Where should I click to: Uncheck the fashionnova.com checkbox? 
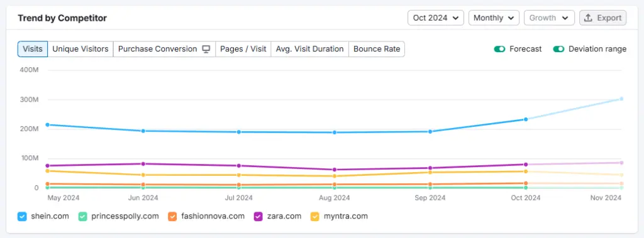click(x=172, y=216)
